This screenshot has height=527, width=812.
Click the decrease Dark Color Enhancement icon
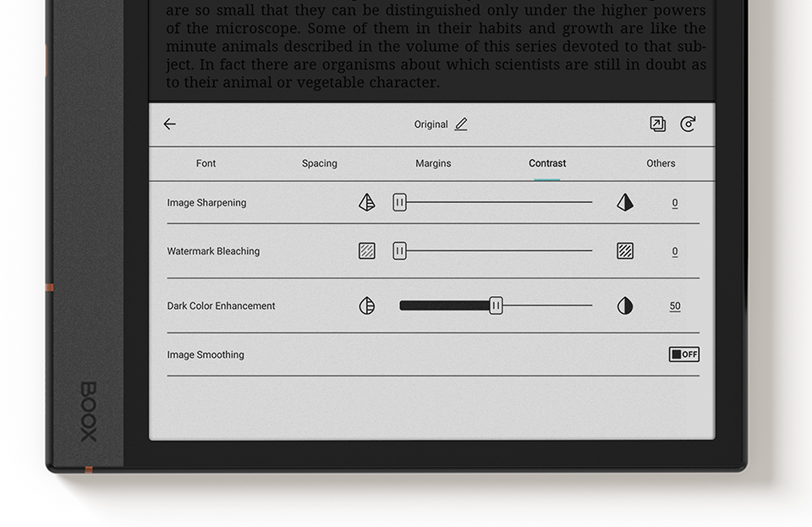[366, 306]
